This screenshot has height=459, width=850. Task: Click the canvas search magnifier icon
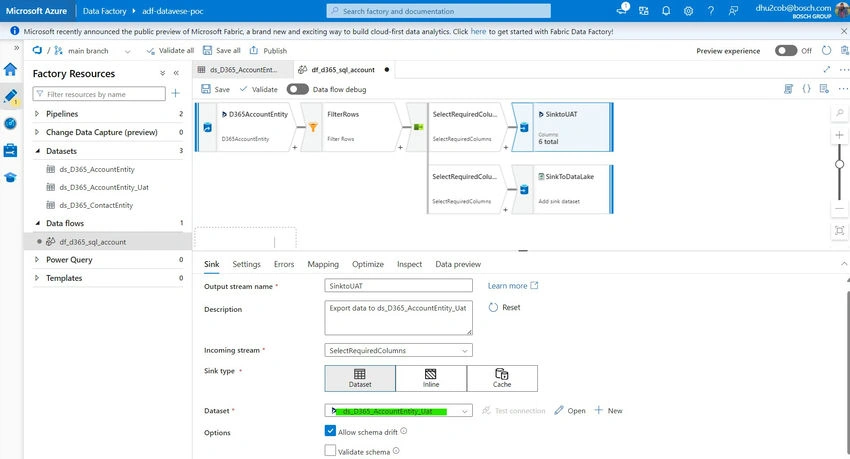(839, 113)
